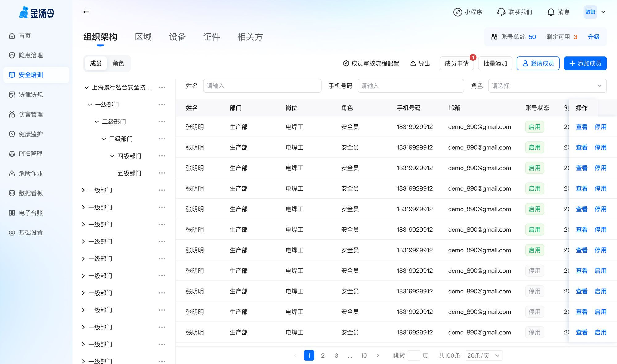The width and height of the screenshot is (617, 364).
Task: Click the 导出 export icon
Action: (413, 63)
